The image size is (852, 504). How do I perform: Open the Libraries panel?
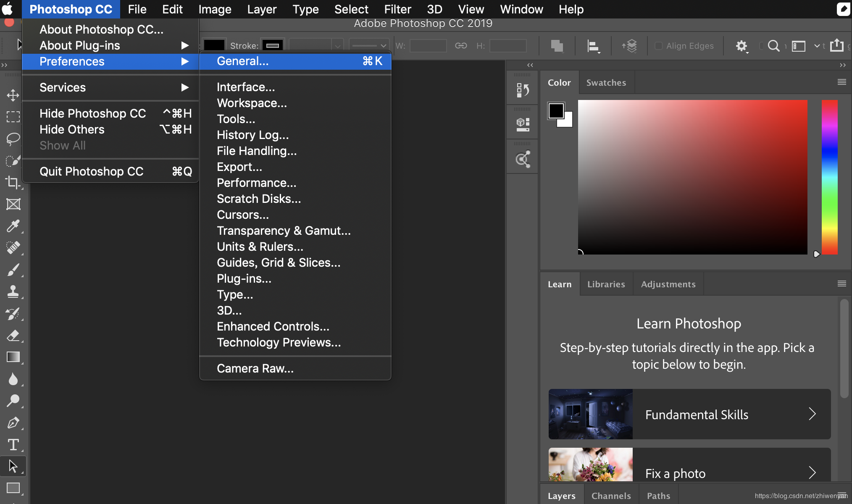pyautogui.click(x=606, y=284)
